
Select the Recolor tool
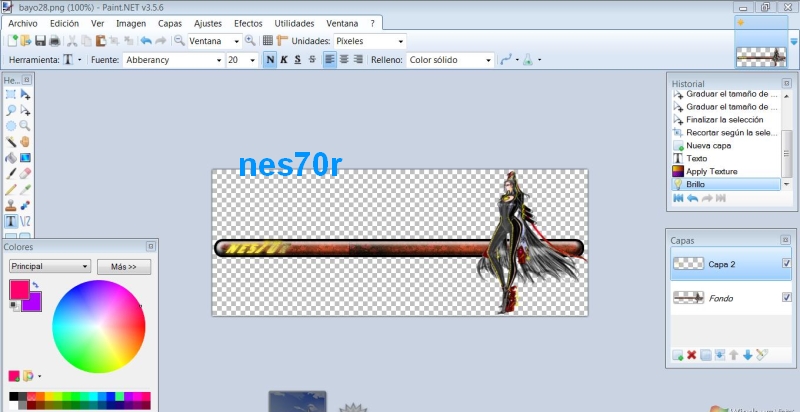click(x=25, y=205)
